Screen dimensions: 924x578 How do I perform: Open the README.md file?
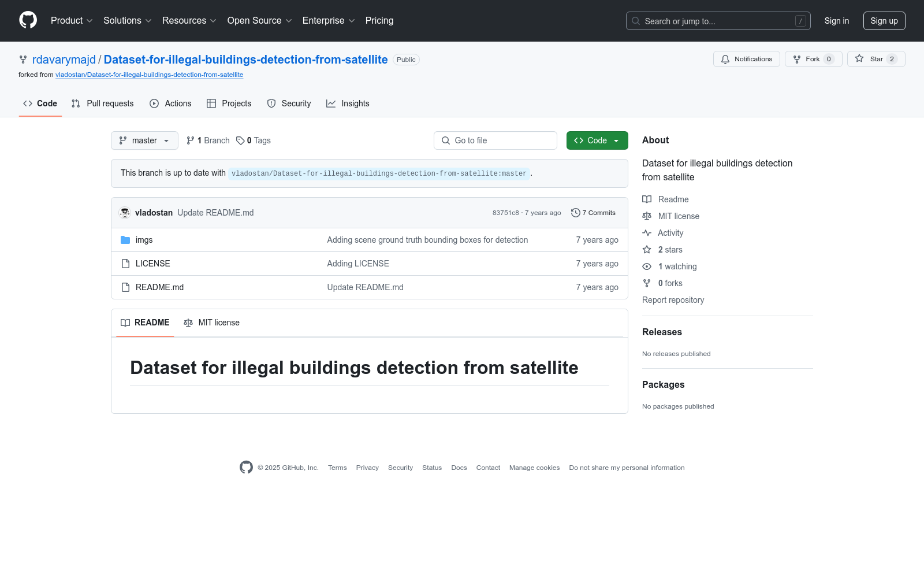coord(159,287)
